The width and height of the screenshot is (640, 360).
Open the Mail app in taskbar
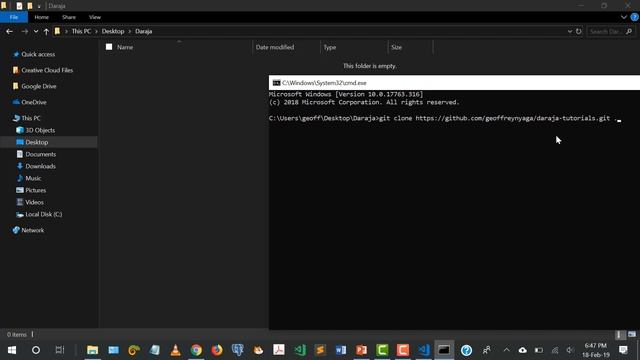pyautogui.click(x=113, y=350)
